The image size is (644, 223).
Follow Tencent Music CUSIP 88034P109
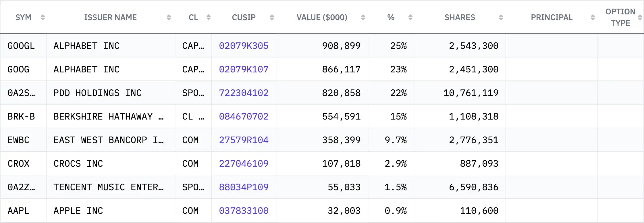[x=244, y=187]
